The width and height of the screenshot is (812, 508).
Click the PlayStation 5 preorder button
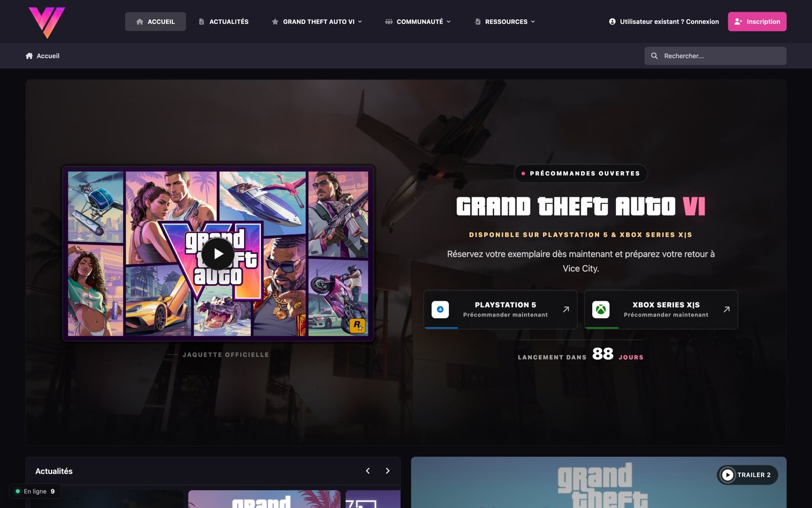click(501, 309)
